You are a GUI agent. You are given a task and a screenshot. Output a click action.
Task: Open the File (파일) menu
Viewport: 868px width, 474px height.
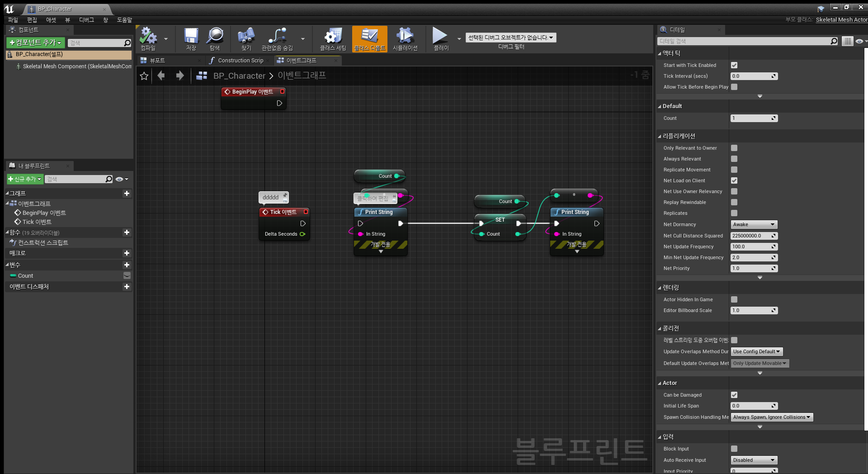13,20
